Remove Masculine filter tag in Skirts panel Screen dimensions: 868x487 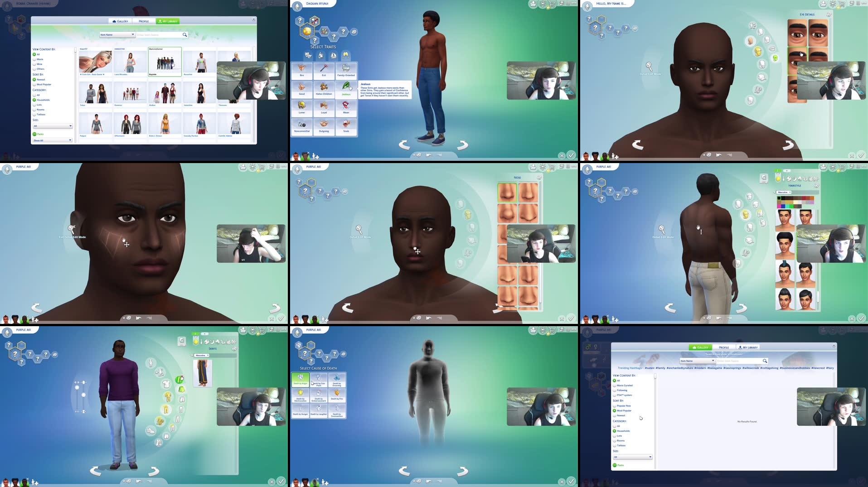click(x=208, y=356)
